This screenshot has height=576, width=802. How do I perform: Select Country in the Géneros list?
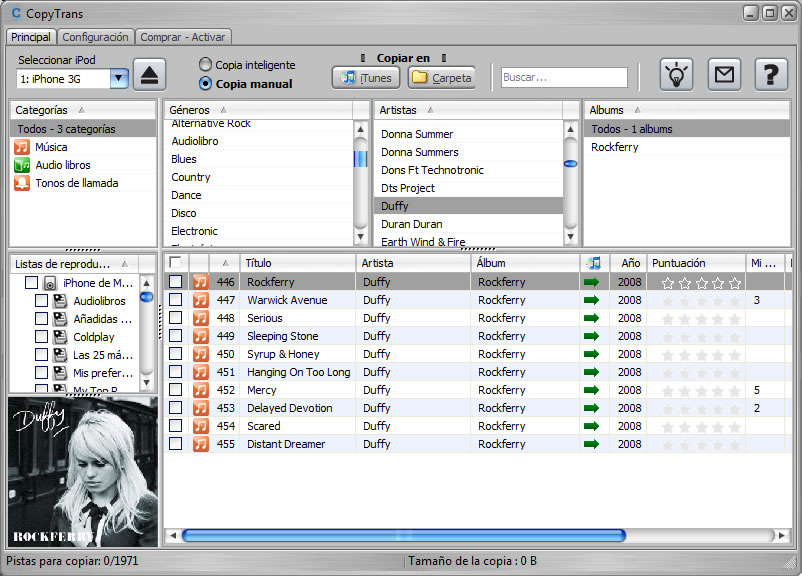(x=259, y=177)
